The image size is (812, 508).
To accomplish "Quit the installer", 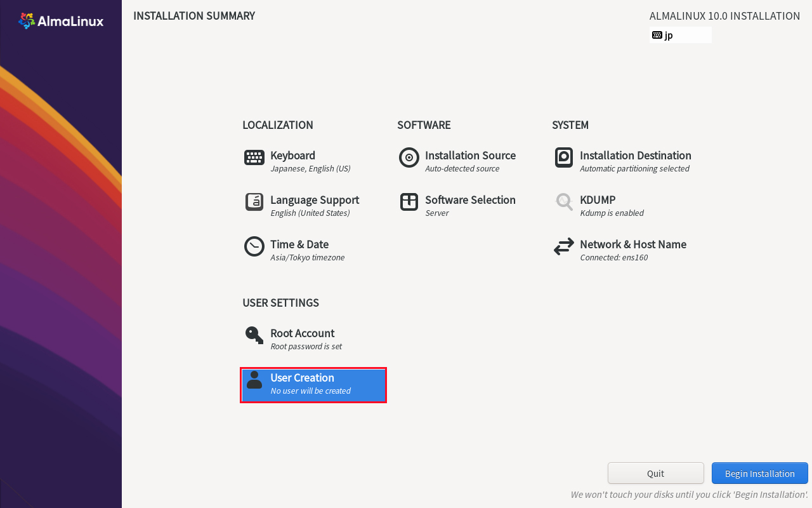I will [656, 473].
